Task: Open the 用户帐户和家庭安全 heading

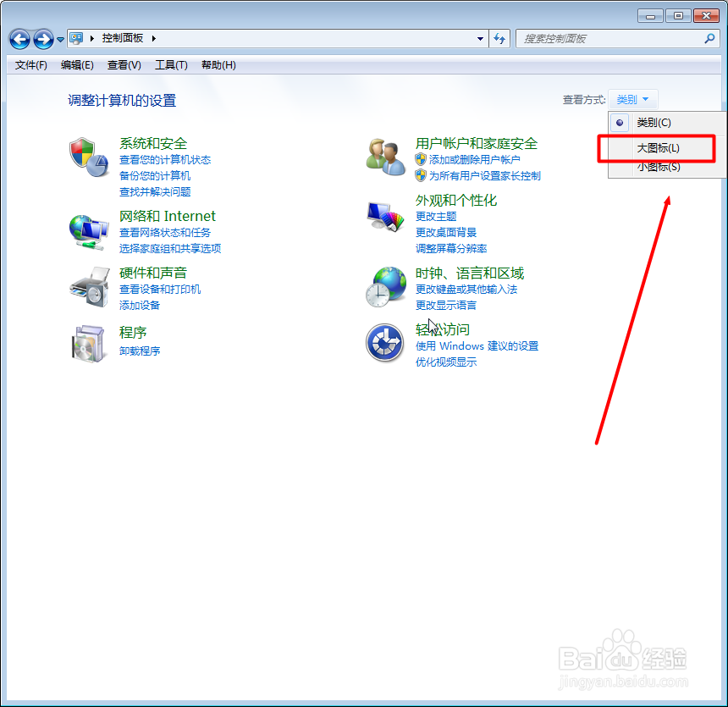Action: pyautogui.click(x=477, y=144)
